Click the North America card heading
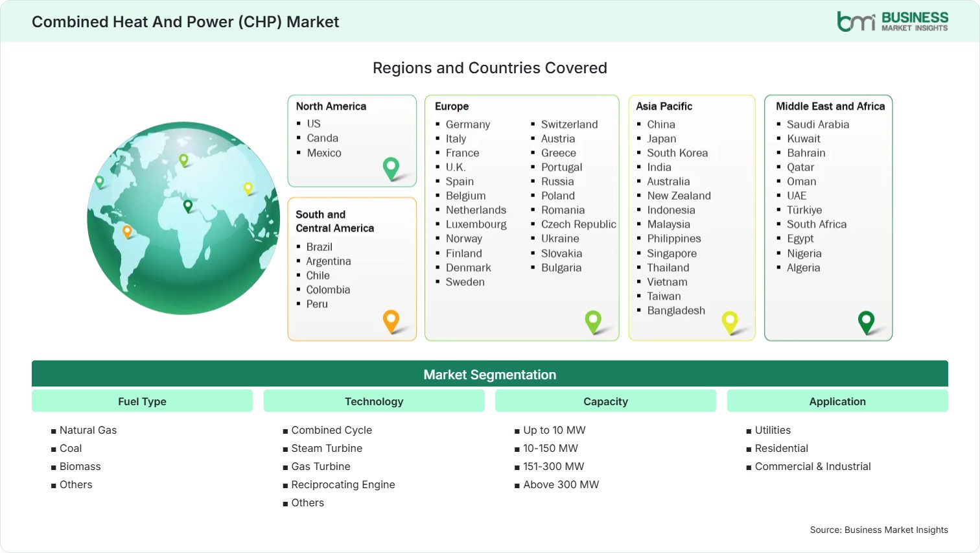This screenshot has height=553, width=980. coord(331,106)
